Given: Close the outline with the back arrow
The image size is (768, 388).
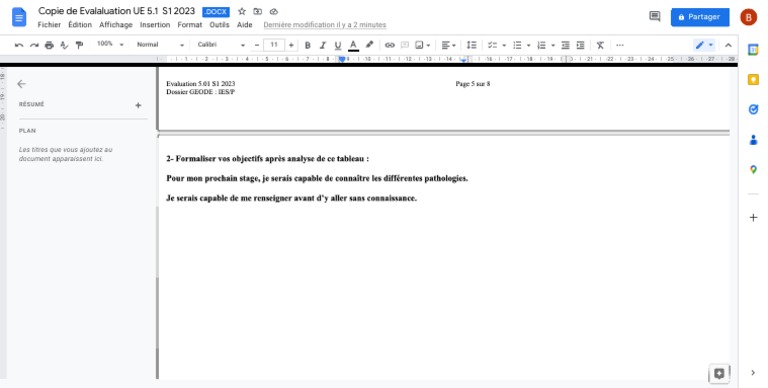Looking at the screenshot, I should click(22, 84).
